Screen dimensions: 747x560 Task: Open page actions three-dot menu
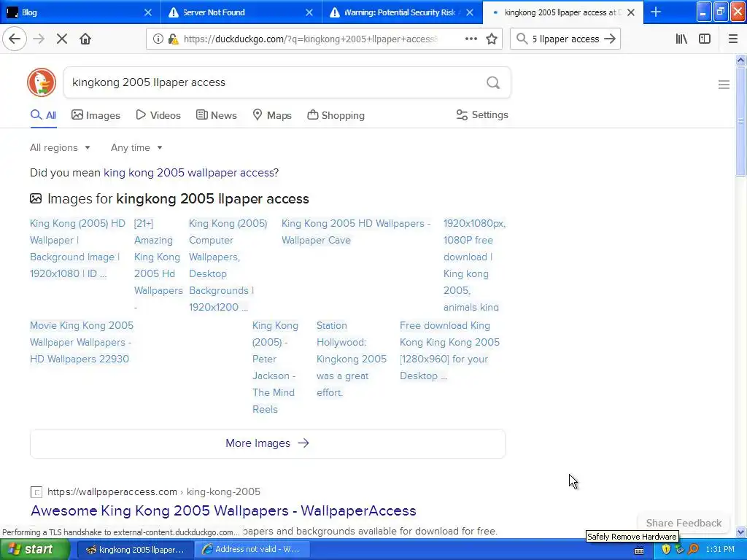[x=471, y=39]
